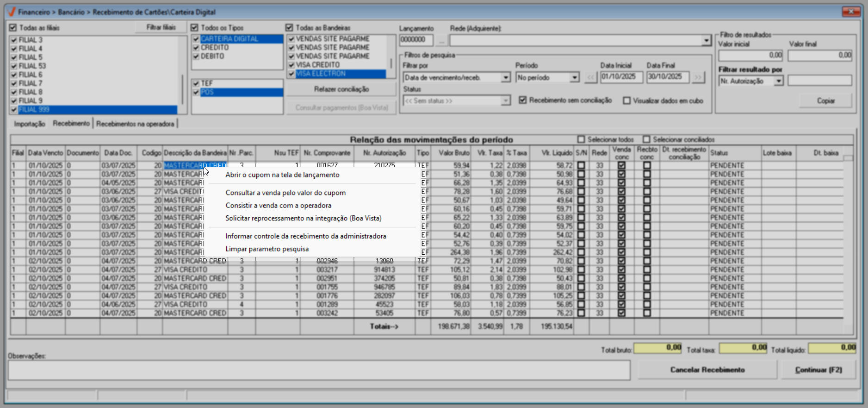Click the Cancelar Recebimento button

[x=707, y=370]
